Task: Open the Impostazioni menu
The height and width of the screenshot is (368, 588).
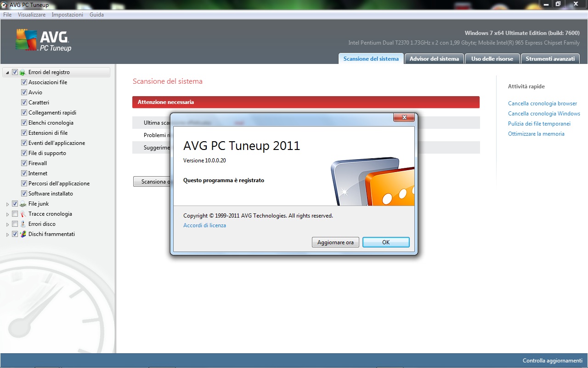Action: [68, 15]
